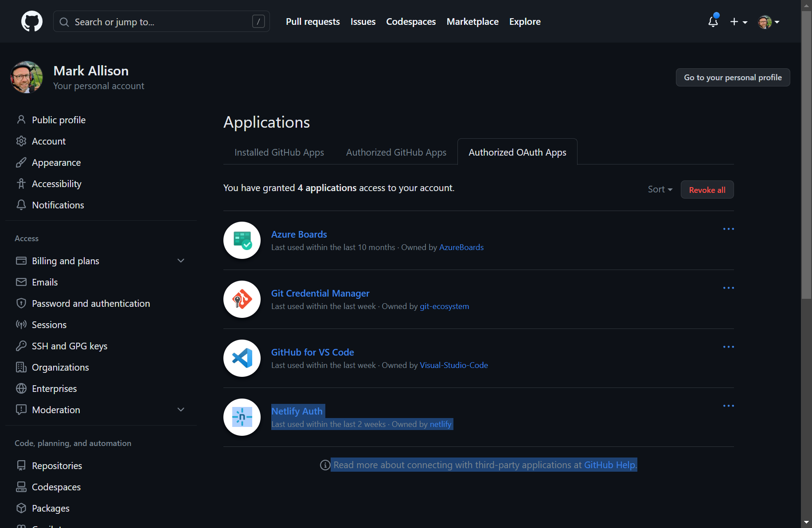
Task: Open the three-dot menu for Azure Boards
Action: (x=728, y=229)
